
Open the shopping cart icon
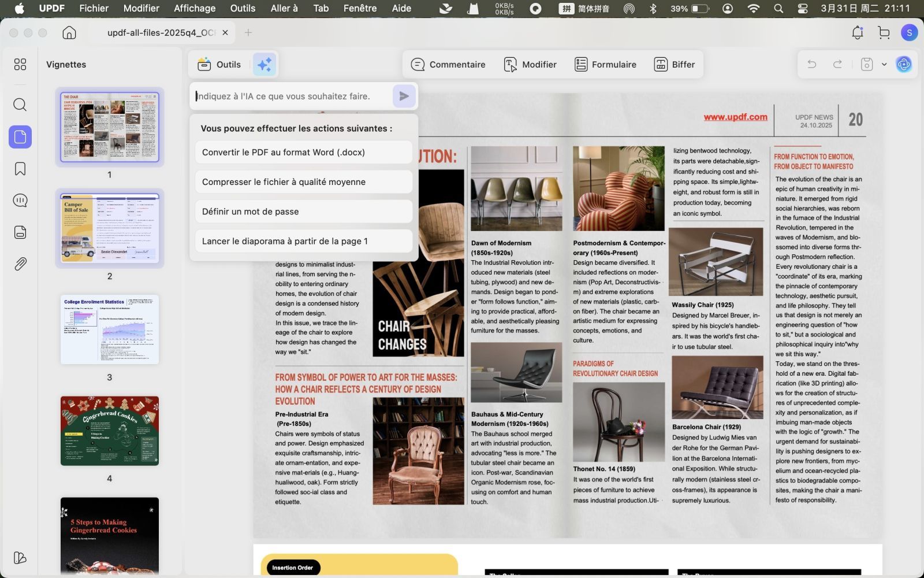point(884,32)
